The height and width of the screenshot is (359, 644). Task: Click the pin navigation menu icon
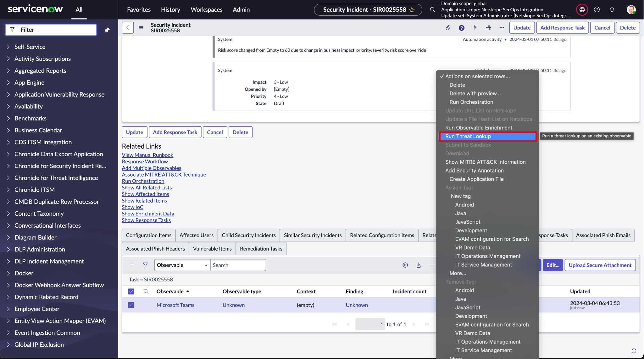(x=107, y=30)
